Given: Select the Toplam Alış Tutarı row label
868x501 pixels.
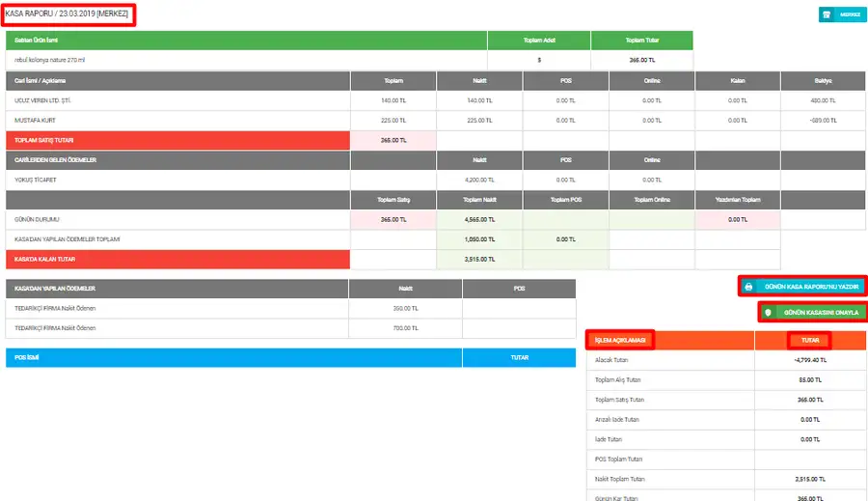Looking at the screenshot, I should [617, 380].
